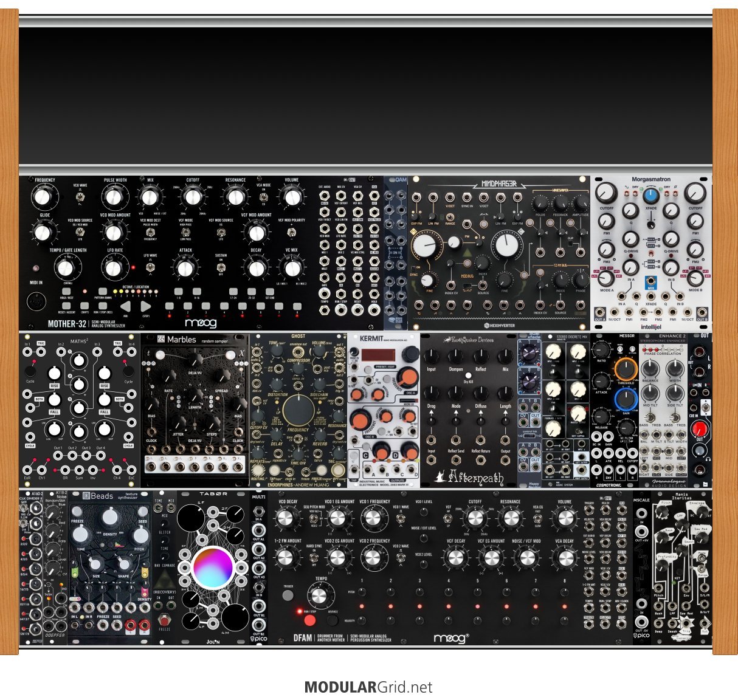Click the Mother-32 FREQUENCY knob

(42, 196)
